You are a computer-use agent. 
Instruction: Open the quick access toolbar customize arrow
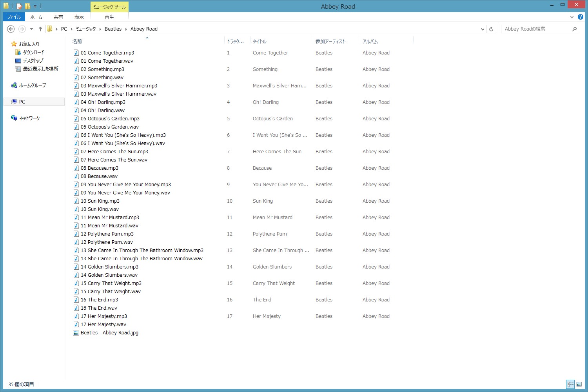tap(35, 6)
